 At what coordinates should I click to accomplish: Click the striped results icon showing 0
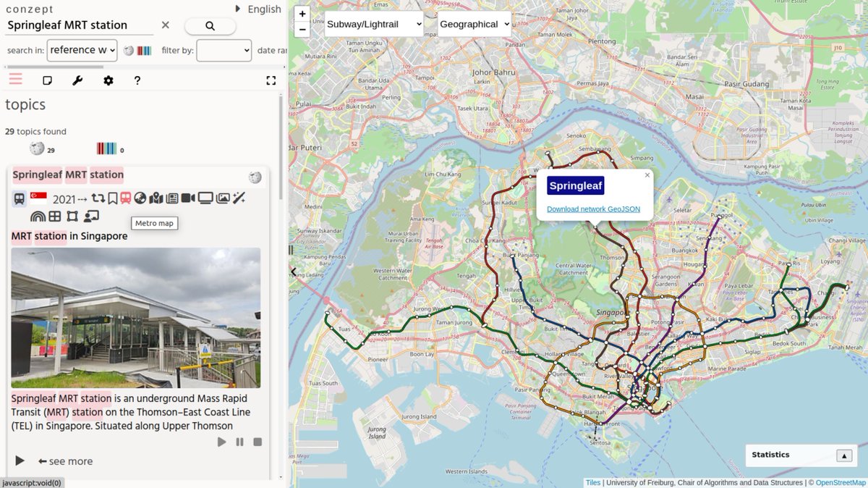106,148
